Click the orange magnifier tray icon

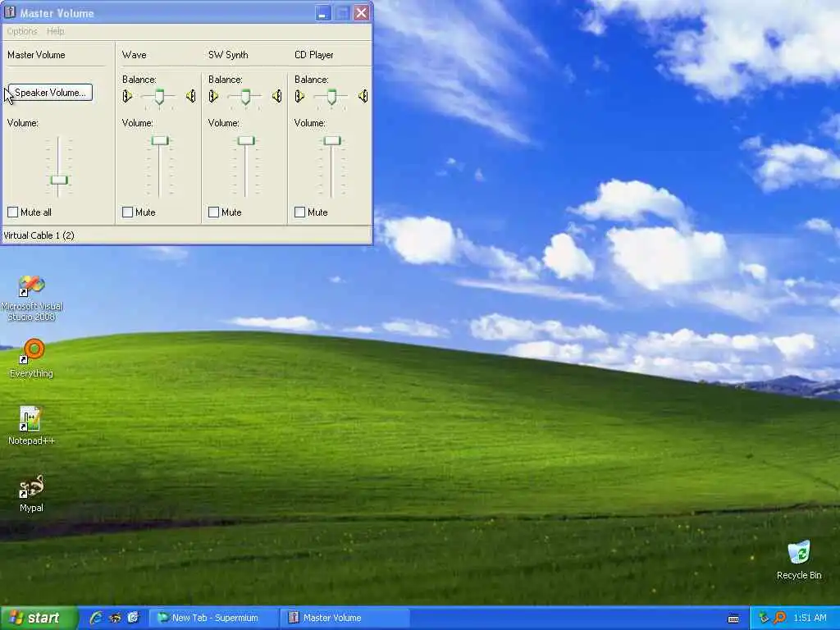click(x=779, y=618)
